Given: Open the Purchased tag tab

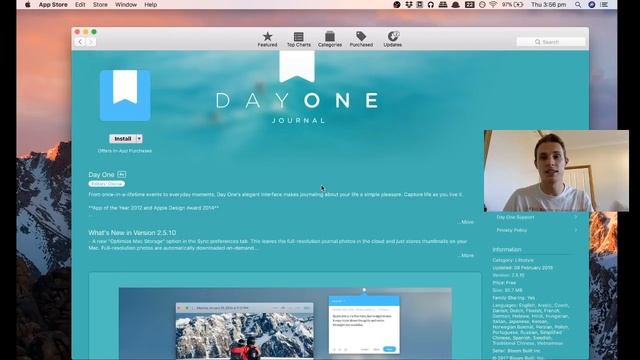Looking at the screenshot, I should (361, 39).
